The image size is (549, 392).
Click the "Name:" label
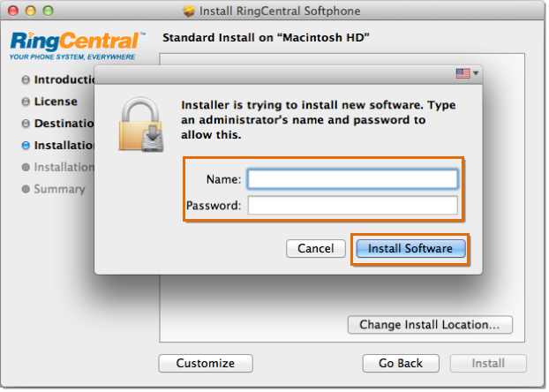point(223,179)
